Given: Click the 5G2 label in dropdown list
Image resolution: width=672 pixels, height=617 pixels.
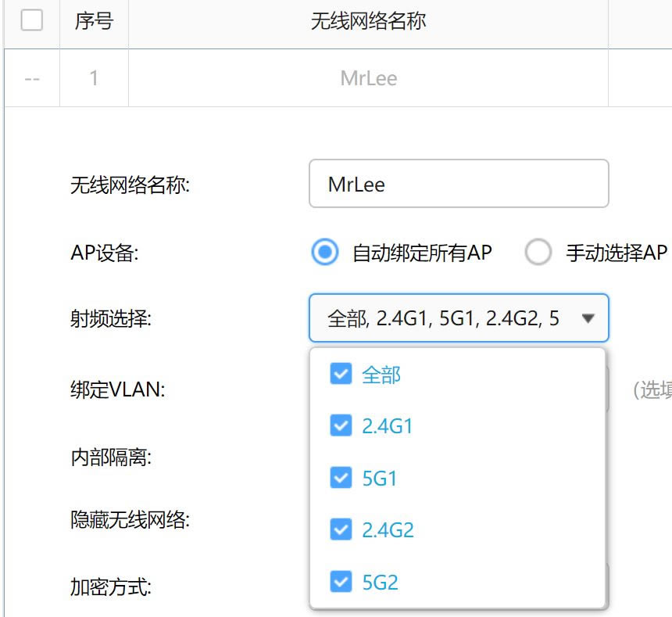Looking at the screenshot, I should (x=380, y=583).
